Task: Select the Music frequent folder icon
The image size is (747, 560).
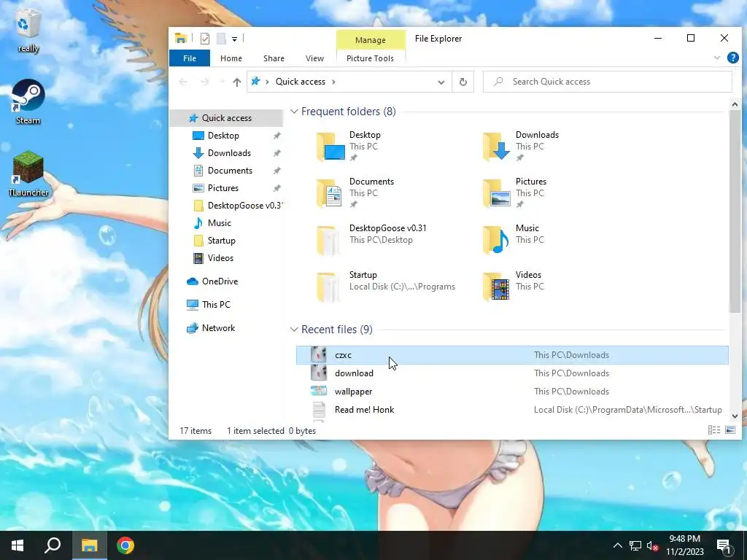Action: point(497,240)
